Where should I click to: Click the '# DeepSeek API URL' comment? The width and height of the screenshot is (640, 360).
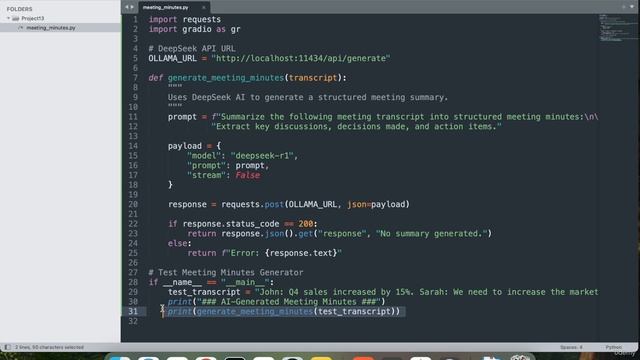click(x=192, y=49)
